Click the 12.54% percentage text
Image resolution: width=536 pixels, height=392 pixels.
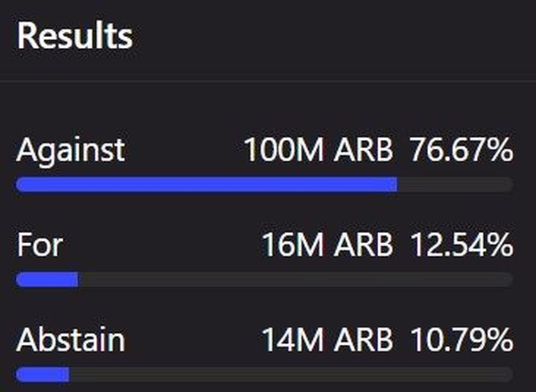[x=461, y=245]
